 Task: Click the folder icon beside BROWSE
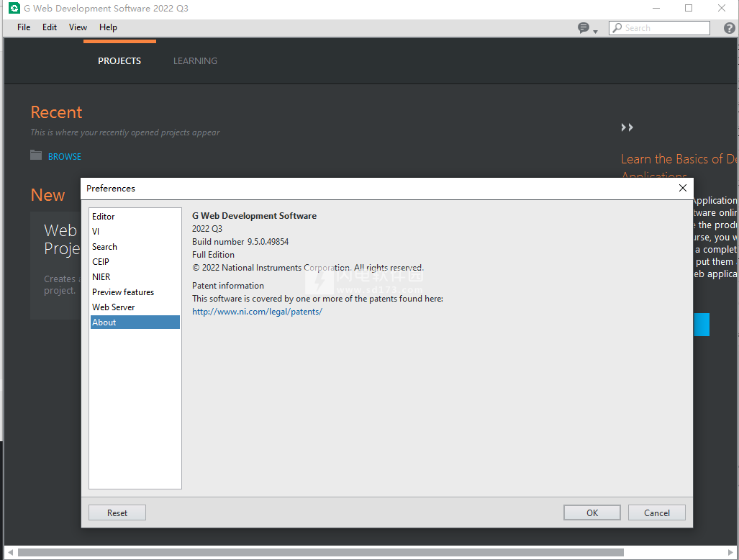(36, 155)
